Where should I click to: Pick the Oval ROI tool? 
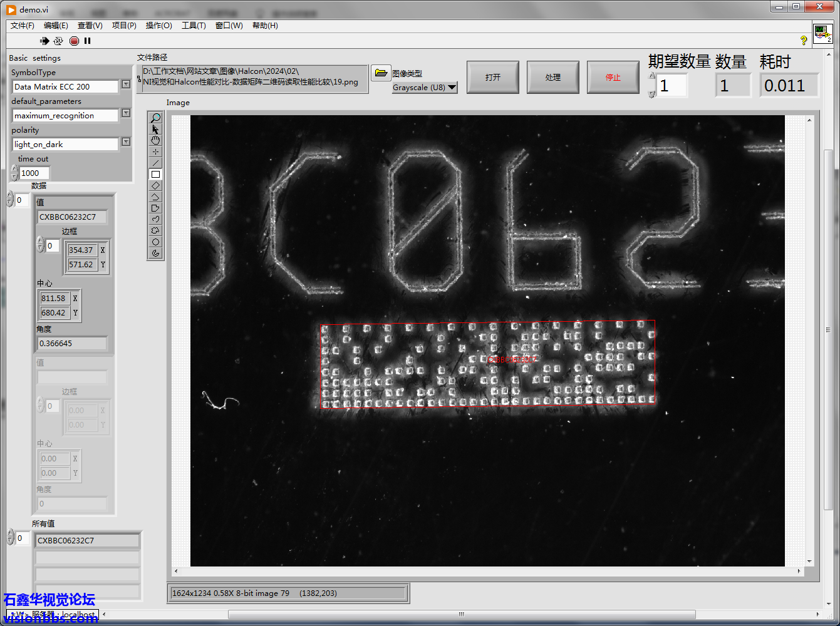[x=155, y=242]
